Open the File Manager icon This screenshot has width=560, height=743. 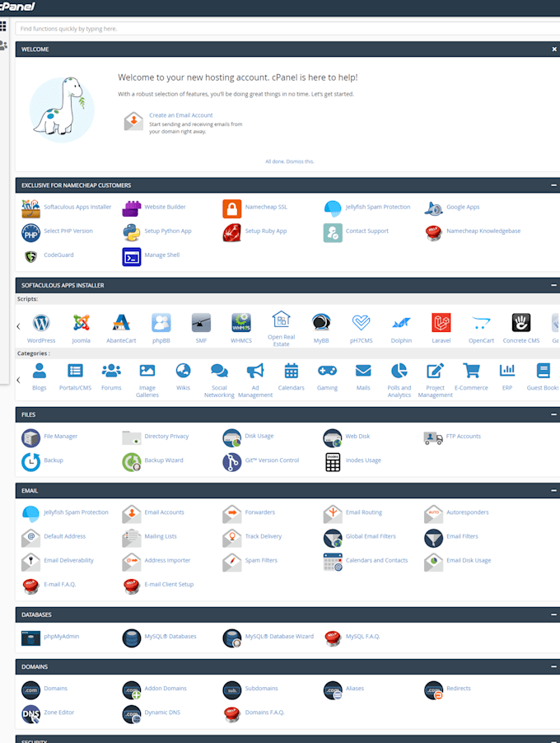pyautogui.click(x=30, y=437)
